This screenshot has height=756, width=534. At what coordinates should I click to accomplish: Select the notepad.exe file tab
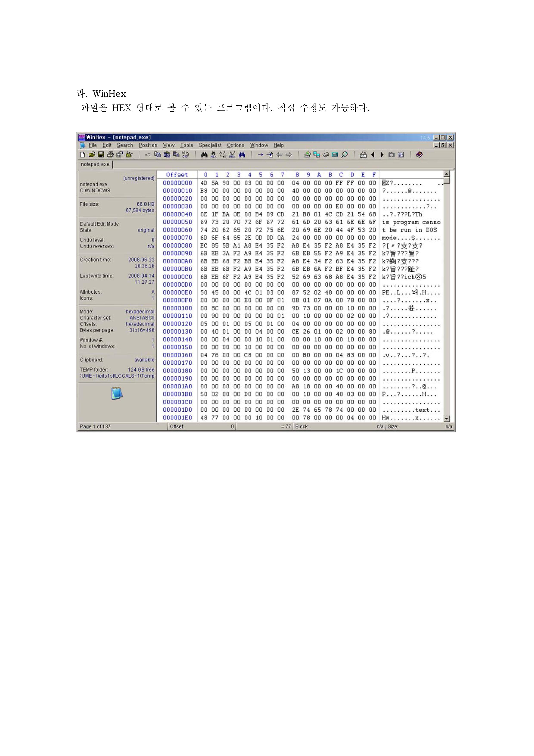coord(95,164)
